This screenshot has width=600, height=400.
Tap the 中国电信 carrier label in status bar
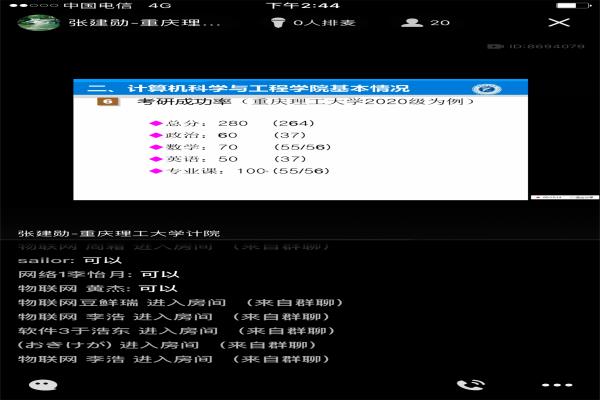pos(98,5)
